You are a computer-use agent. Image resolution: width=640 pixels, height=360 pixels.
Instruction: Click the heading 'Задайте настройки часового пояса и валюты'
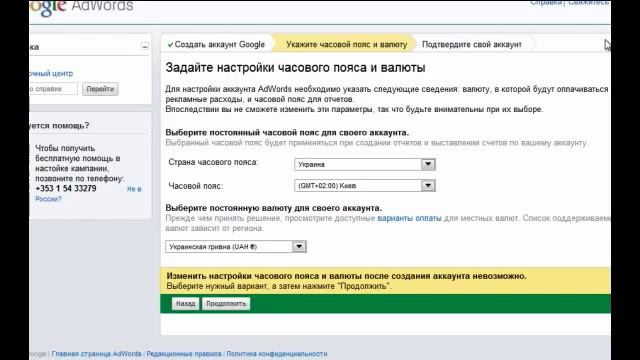tap(295, 68)
